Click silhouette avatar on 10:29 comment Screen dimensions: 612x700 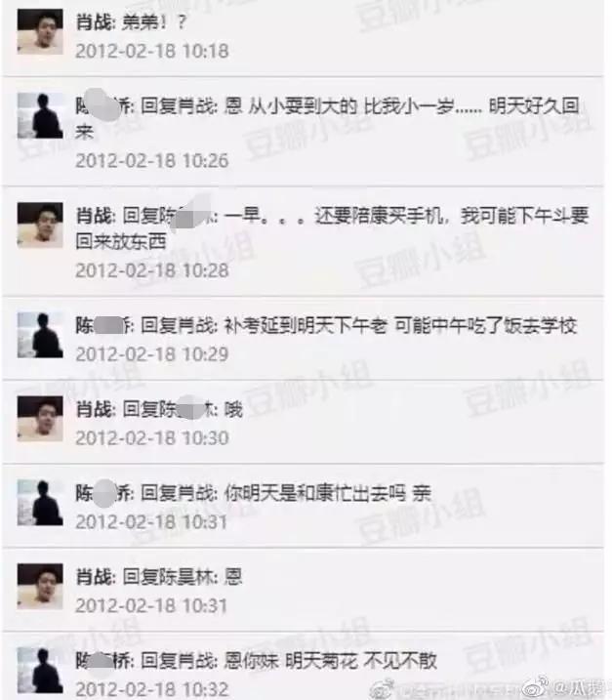pos(40,335)
